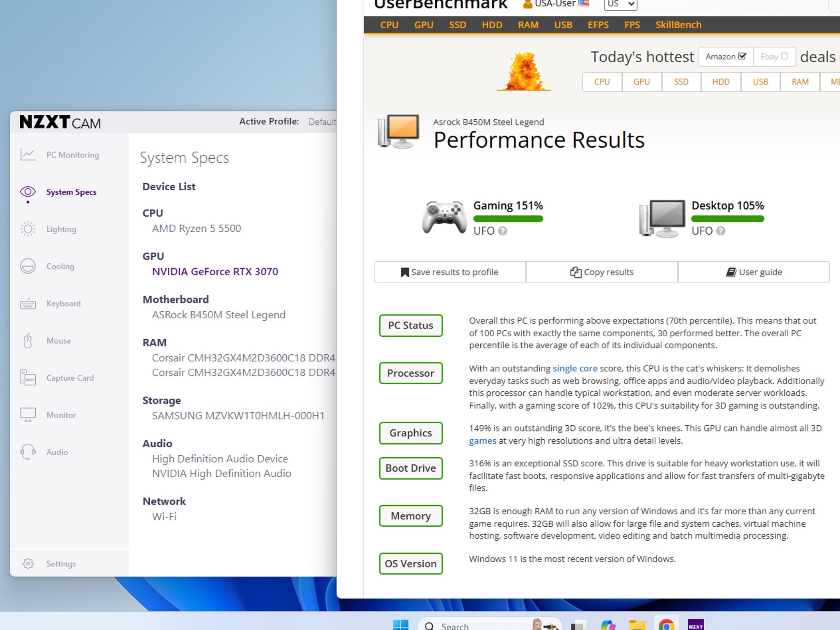Open the FPS tab in UserBenchmark nav
Image resolution: width=840 pixels, height=630 pixels.
pos(632,25)
